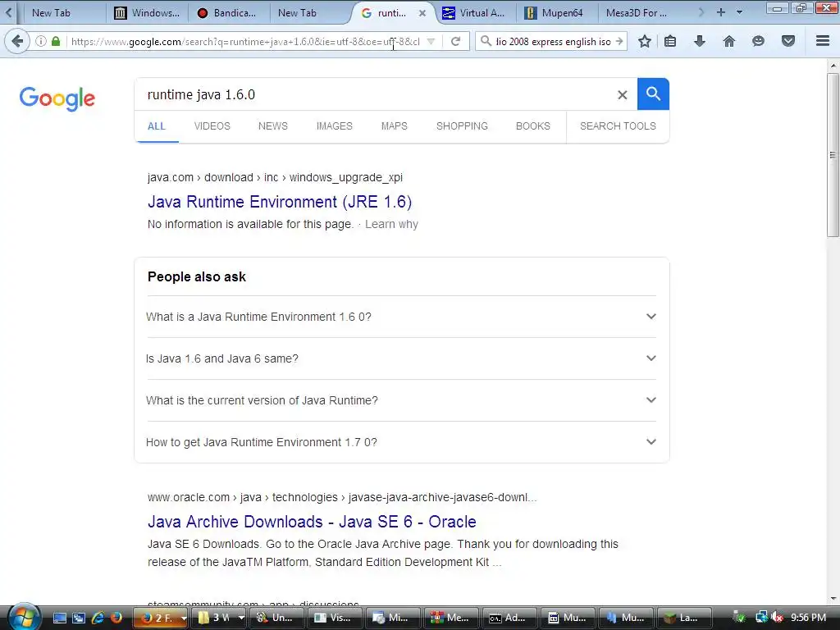Switch to the Windows... tab
The width and height of the screenshot is (840, 630).
[148, 13]
